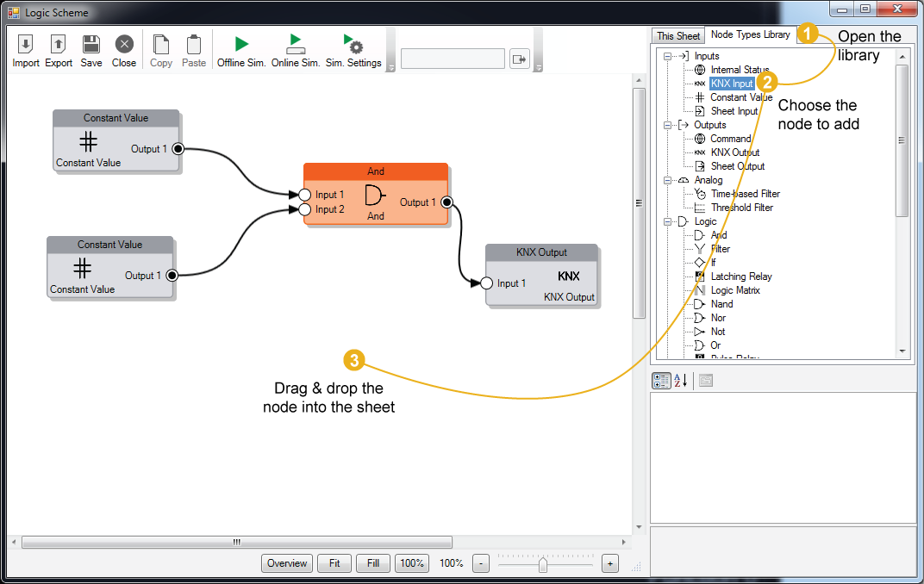This screenshot has height=584, width=924.
Task: Switch to the This Sheet tab
Action: click(x=677, y=35)
